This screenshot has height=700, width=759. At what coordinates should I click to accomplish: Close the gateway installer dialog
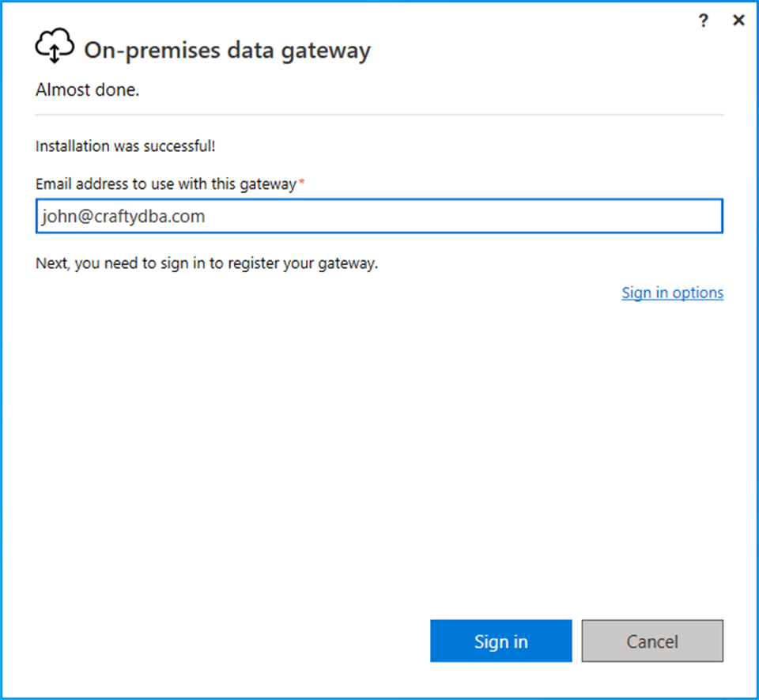point(738,21)
